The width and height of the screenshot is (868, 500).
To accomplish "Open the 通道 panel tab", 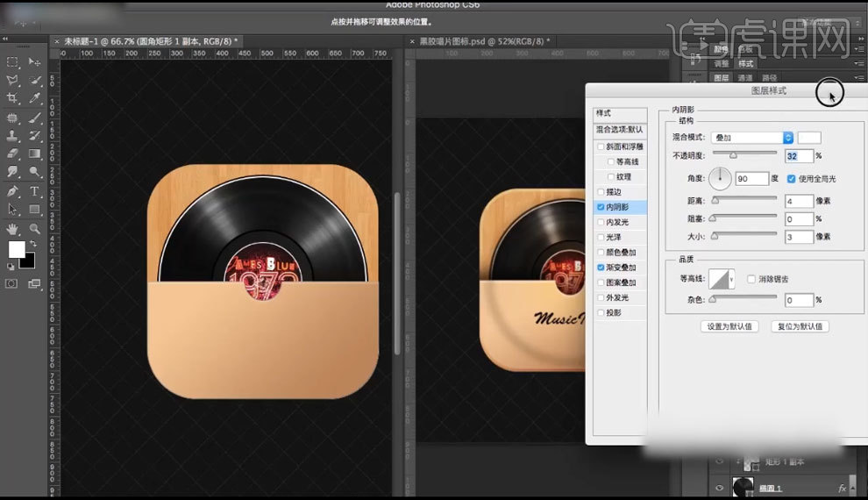I will (745, 78).
